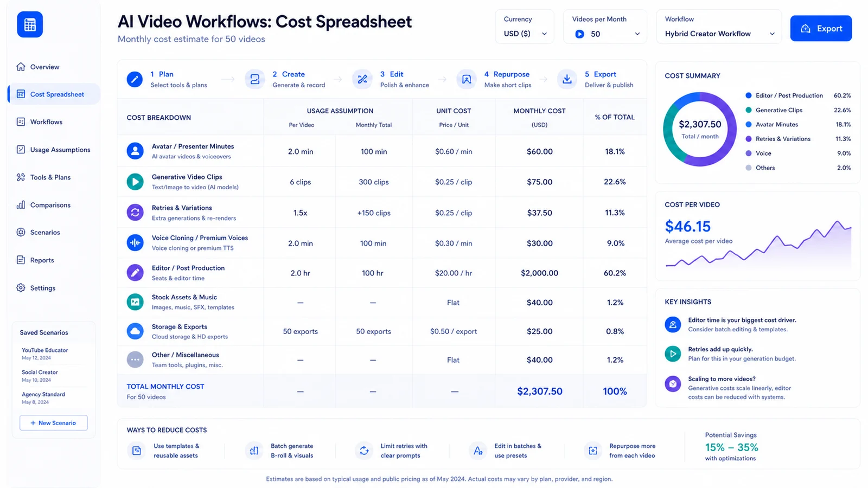Click the Overview home icon
The width and height of the screenshot is (868, 488).
[x=21, y=67]
